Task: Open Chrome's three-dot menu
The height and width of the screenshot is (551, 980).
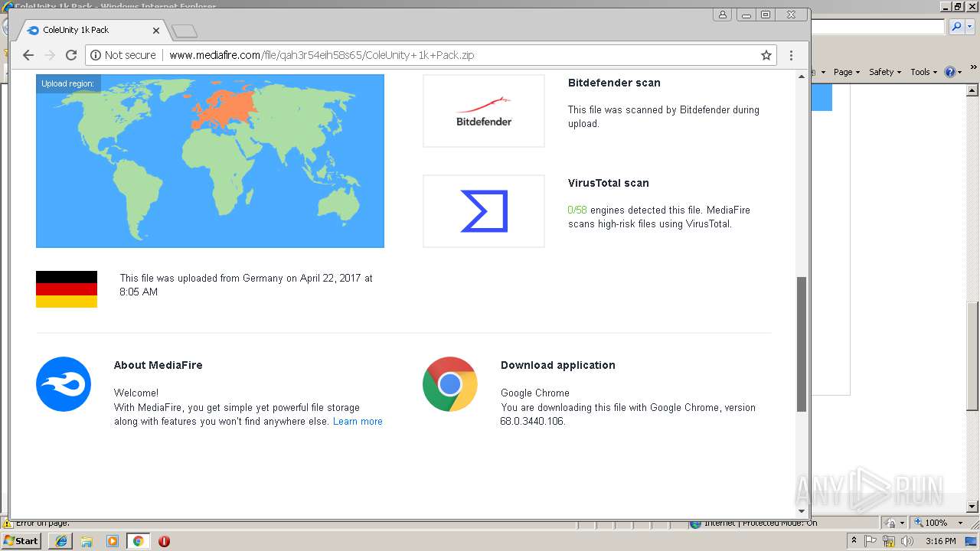Action: pyautogui.click(x=791, y=55)
